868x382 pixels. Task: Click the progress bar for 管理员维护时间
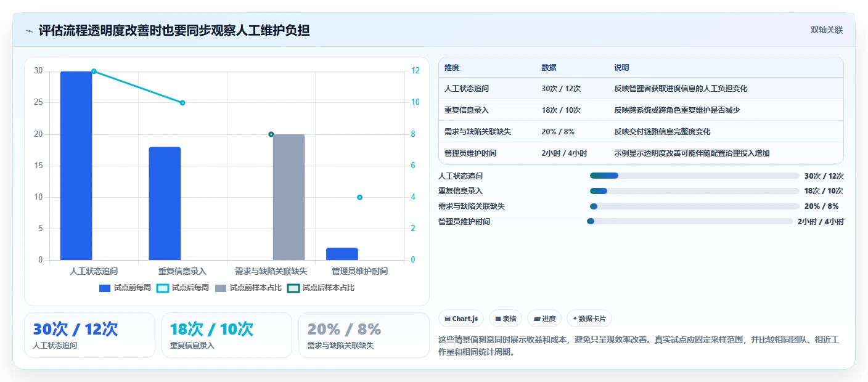tap(690, 221)
